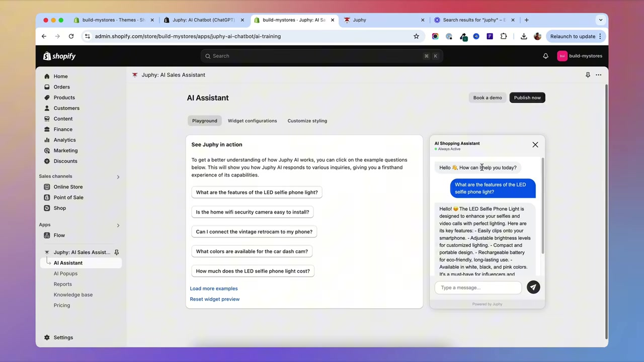The image size is (644, 362).
Task: Click the Home icon in sidebar
Action: click(x=47, y=76)
